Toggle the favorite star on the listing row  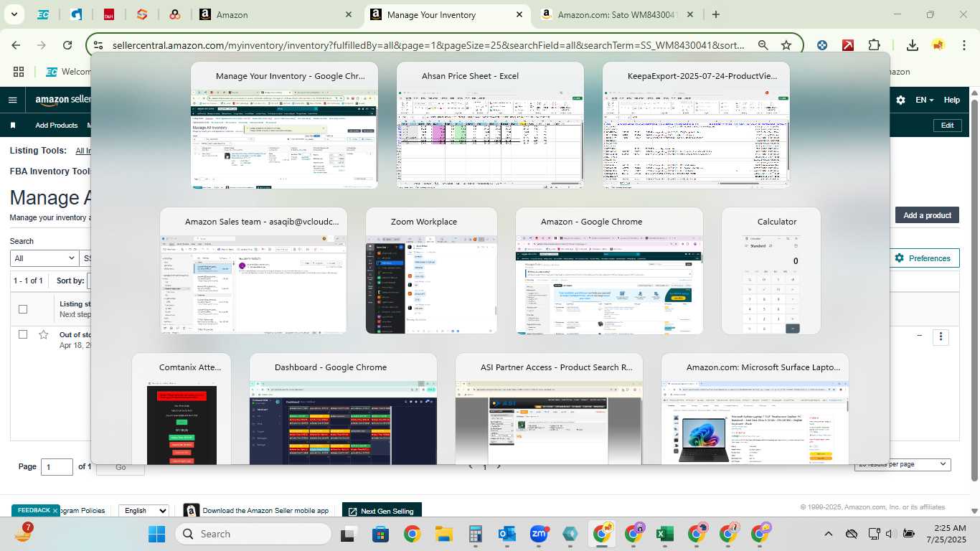coord(44,334)
